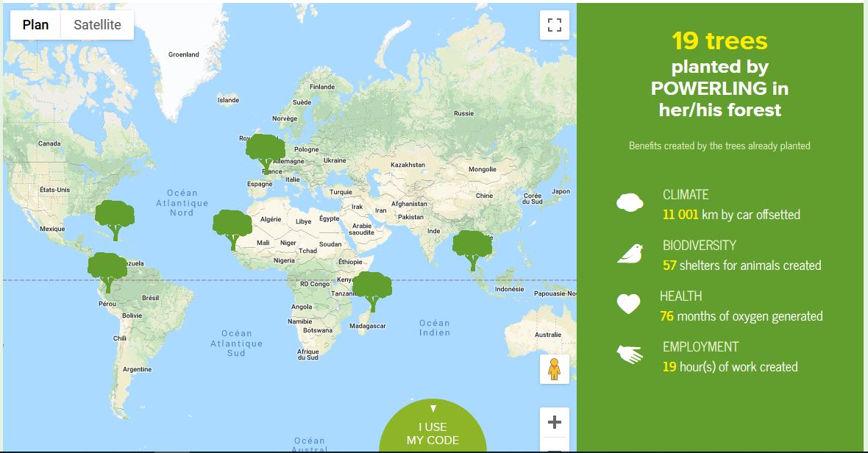
Task: Click the 11 001 km by car offsetted text
Action: point(731,215)
